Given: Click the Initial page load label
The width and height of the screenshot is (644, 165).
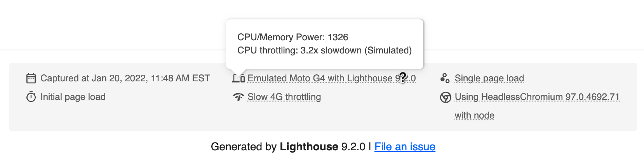Looking at the screenshot, I should point(73,97).
